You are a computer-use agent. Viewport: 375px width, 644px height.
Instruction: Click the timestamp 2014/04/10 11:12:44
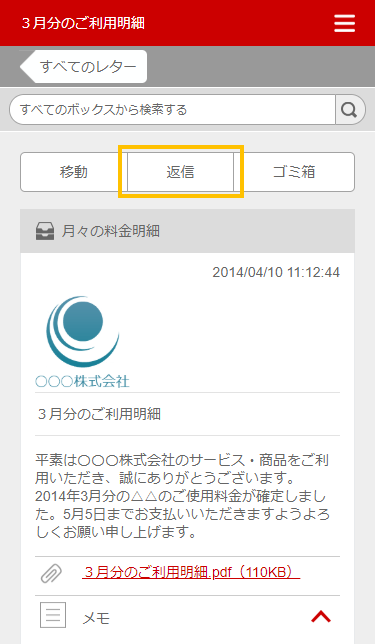pos(276,272)
